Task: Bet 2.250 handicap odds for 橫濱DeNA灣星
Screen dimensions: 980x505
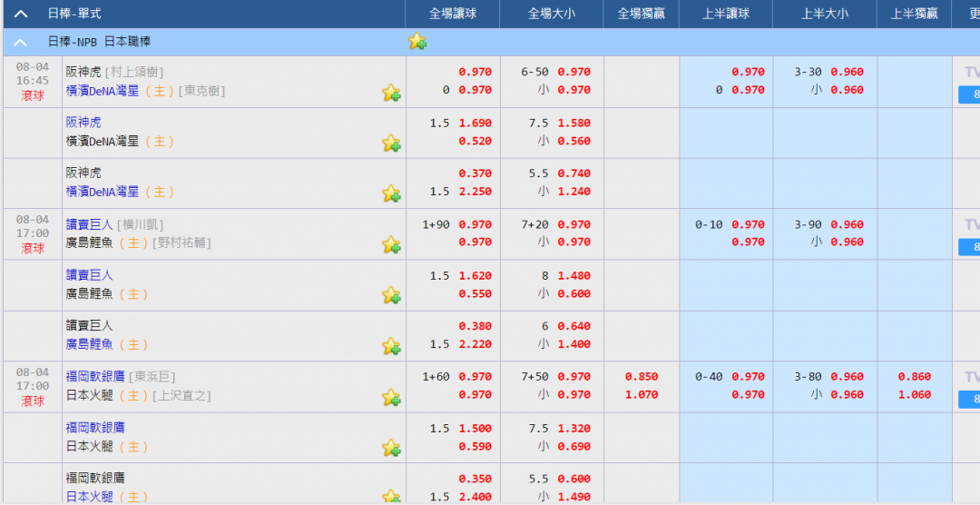Action: tap(475, 193)
